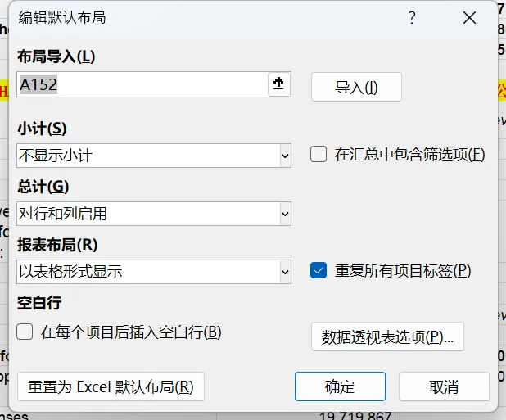The width and height of the screenshot is (506, 420).
Task: Open help with the question mark icon
Action: [412, 17]
